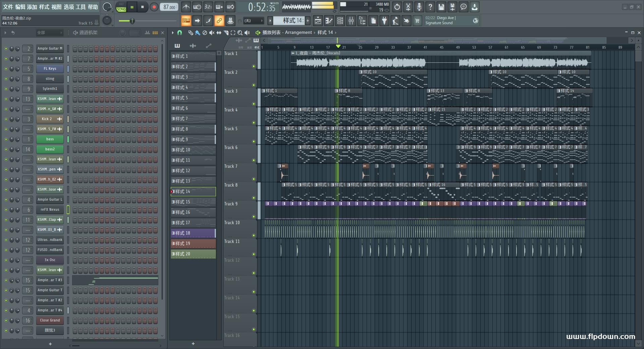Toggle loop recording icon
The width and height of the screenshot is (644, 349).
[230, 7]
